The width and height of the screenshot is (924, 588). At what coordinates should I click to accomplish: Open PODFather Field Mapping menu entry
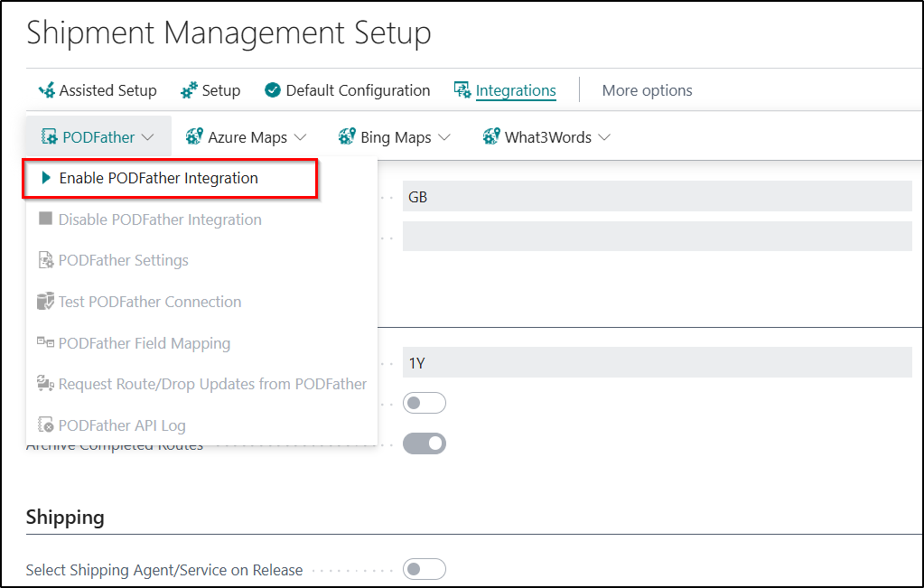(201, 343)
